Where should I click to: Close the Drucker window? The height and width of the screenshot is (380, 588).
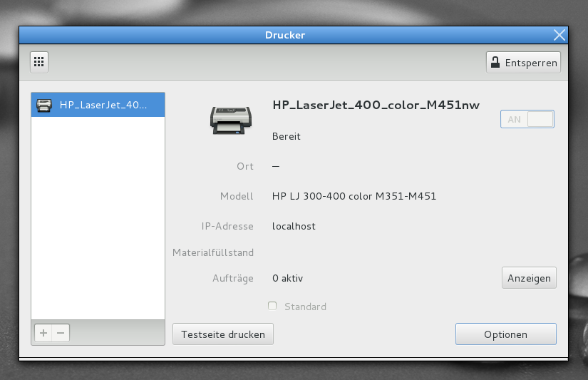pos(559,34)
